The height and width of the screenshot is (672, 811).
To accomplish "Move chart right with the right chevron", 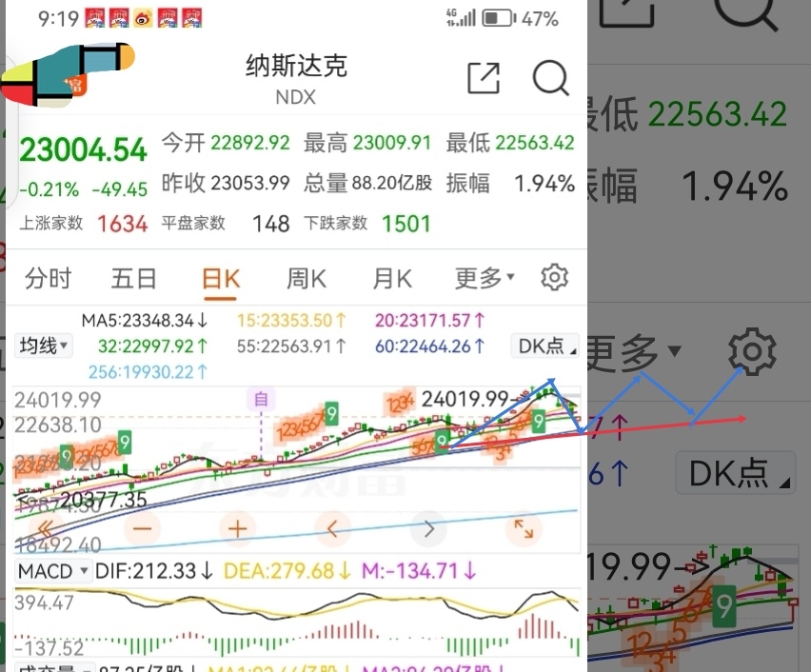I will click(428, 528).
